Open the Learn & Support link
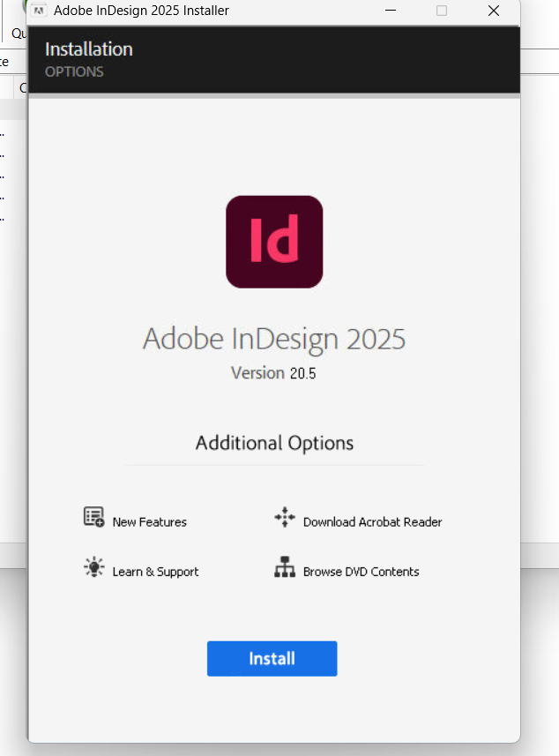Image resolution: width=559 pixels, height=756 pixels. coord(155,572)
